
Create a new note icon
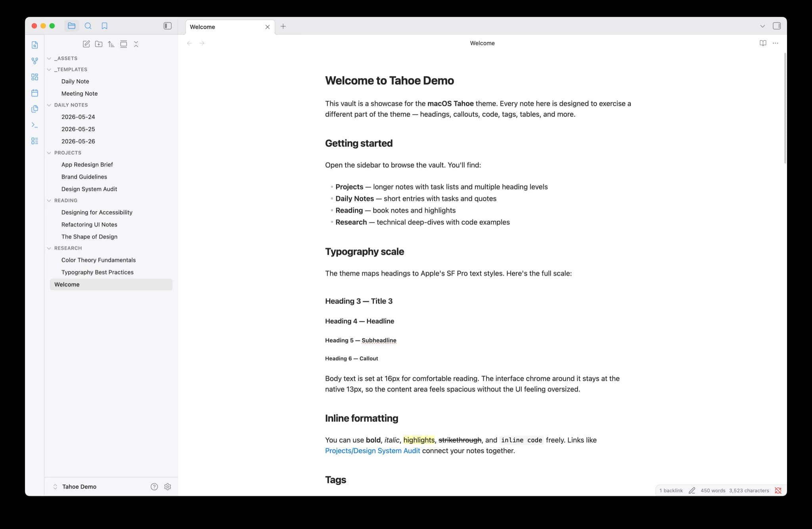coord(86,44)
